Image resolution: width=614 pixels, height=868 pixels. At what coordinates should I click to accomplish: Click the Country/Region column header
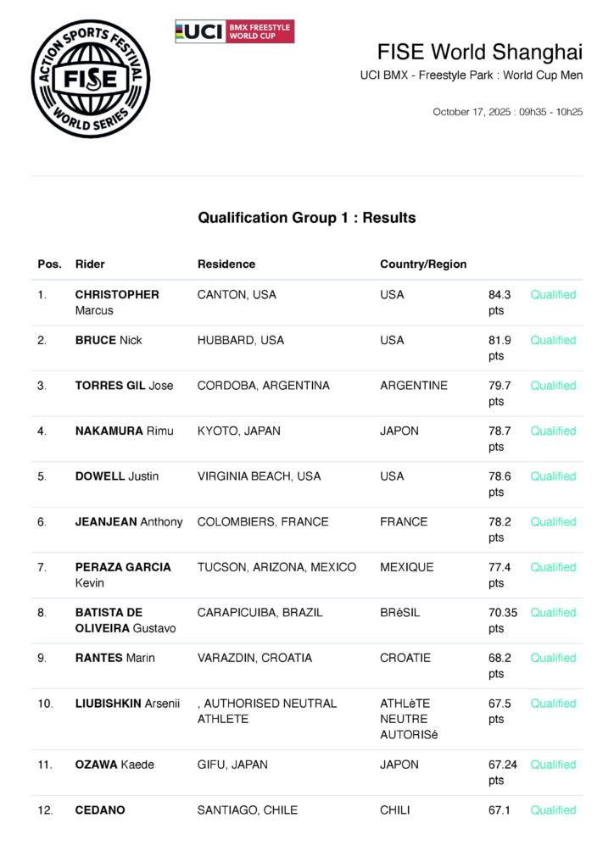(x=423, y=264)
